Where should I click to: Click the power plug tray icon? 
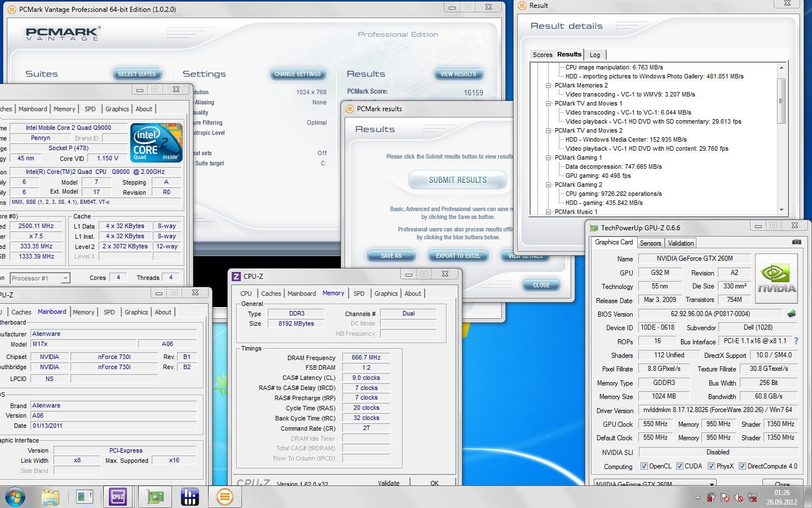coord(711,498)
